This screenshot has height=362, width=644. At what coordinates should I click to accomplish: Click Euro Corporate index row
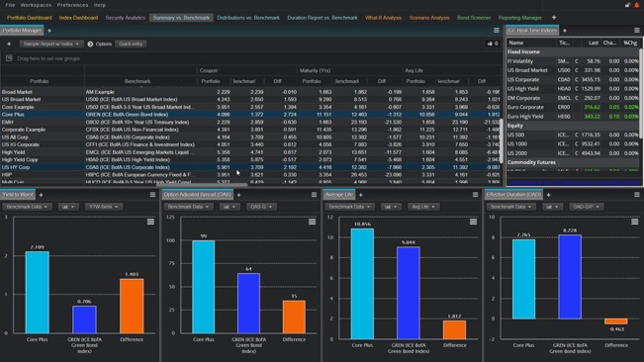[573, 107]
